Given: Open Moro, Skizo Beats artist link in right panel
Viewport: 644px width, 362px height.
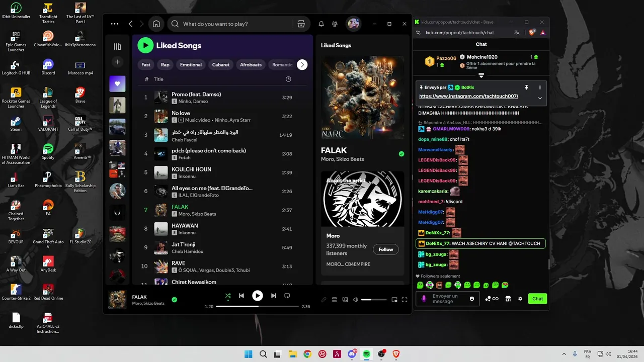Looking at the screenshot, I should (343, 159).
